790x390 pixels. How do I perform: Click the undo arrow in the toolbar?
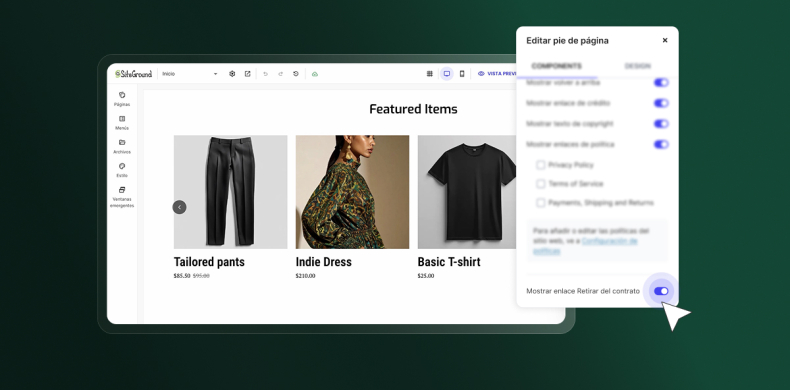266,74
